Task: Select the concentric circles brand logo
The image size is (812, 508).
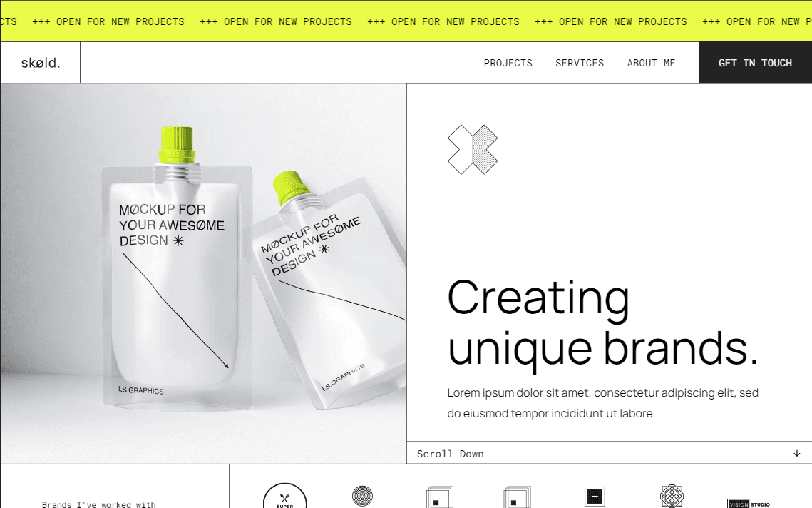Action: (362, 496)
